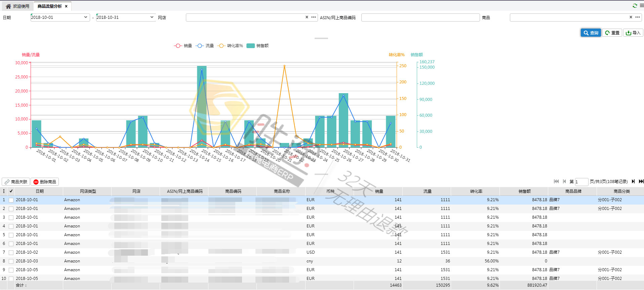Screen dimensions: 644x290
Task: Toggle the 销量 legend series
Action: 183,46
